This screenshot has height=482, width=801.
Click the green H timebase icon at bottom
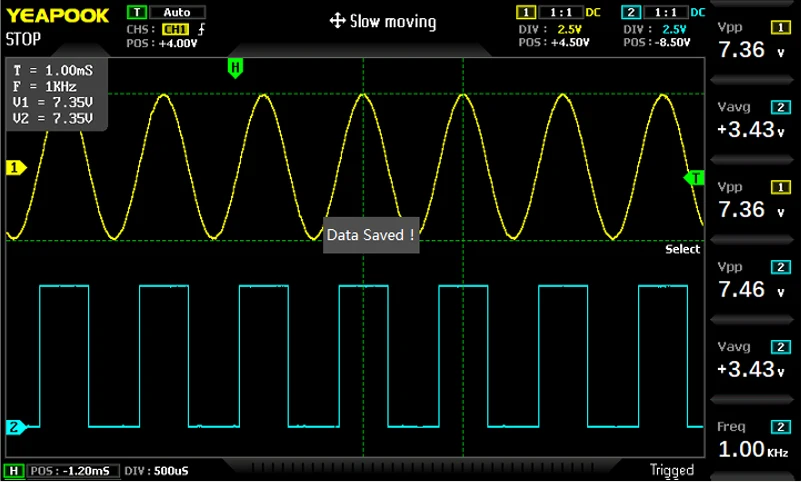pos(14,471)
